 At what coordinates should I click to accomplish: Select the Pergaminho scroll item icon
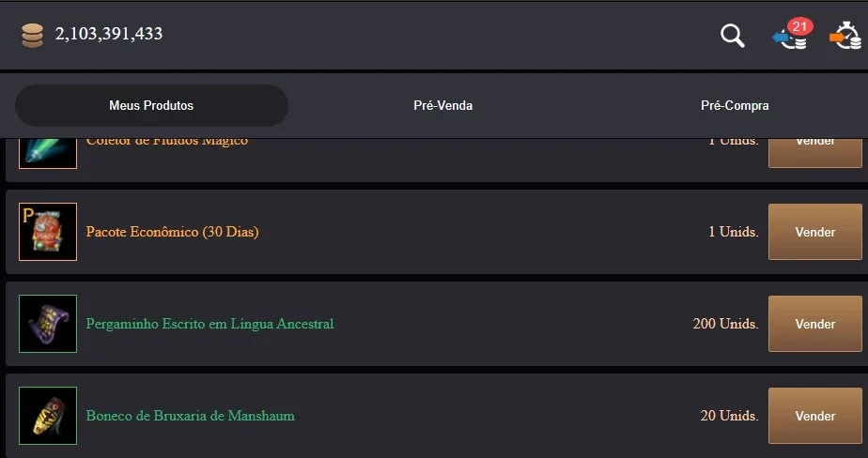coord(48,324)
